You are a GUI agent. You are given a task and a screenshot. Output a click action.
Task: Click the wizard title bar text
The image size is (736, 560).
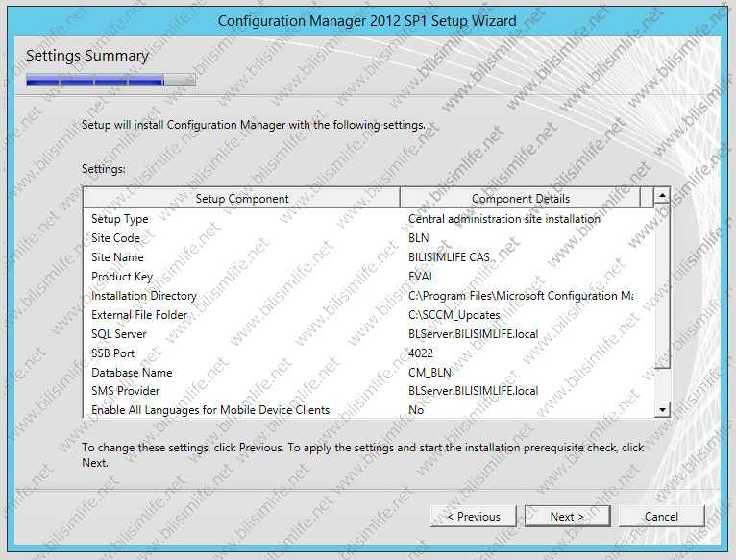pos(367,21)
